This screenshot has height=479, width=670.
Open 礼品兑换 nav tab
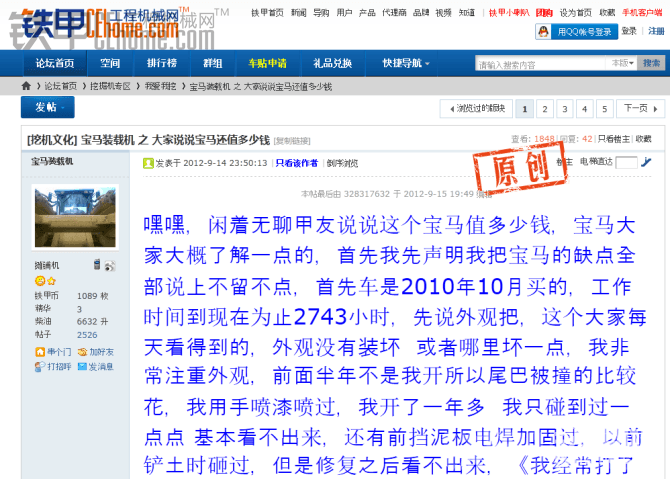[332, 63]
